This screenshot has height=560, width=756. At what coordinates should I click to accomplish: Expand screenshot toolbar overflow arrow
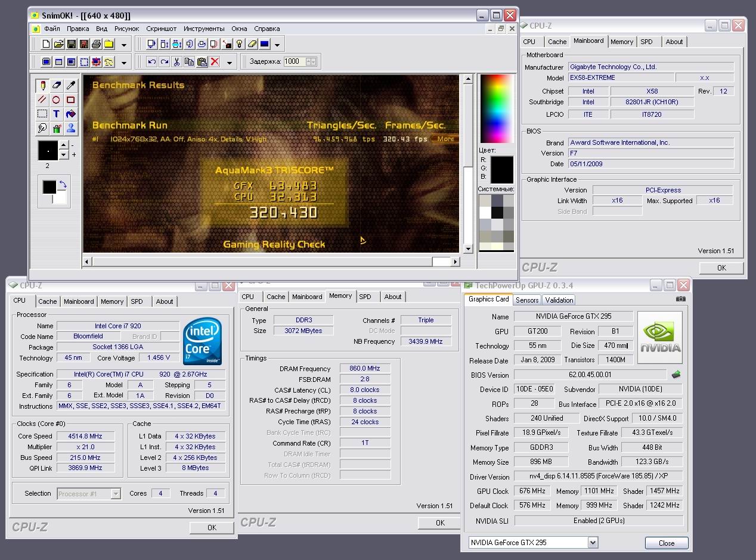[124, 62]
